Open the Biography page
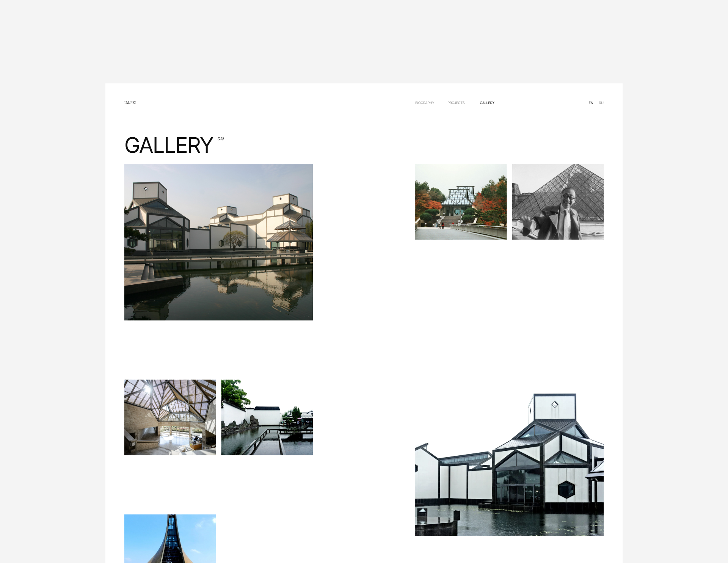 (424, 103)
